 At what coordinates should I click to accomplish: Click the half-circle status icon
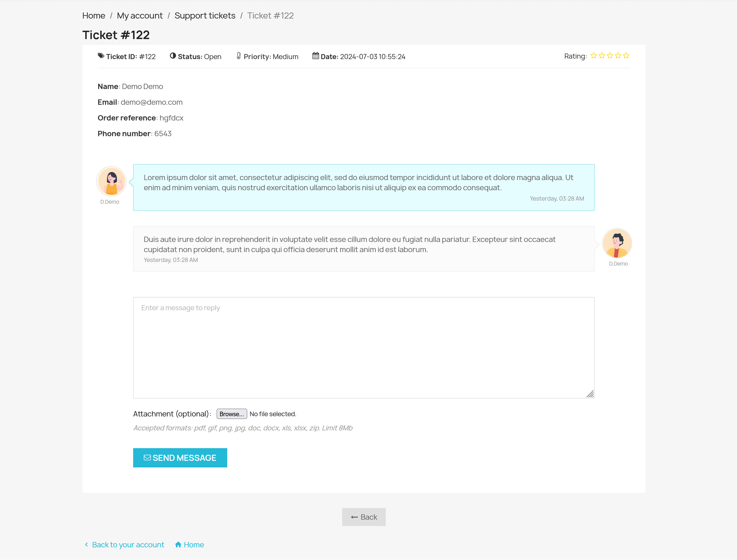(x=173, y=56)
